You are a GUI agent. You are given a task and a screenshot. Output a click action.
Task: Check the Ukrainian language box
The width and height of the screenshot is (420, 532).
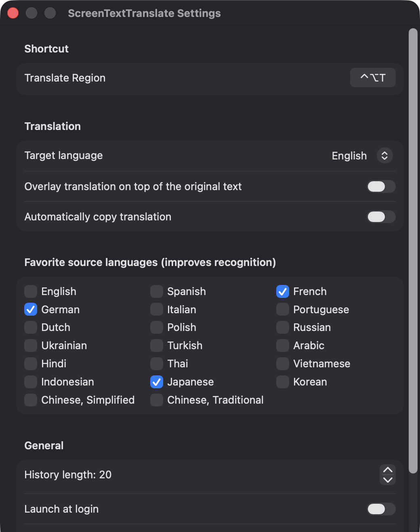(x=31, y=346)
